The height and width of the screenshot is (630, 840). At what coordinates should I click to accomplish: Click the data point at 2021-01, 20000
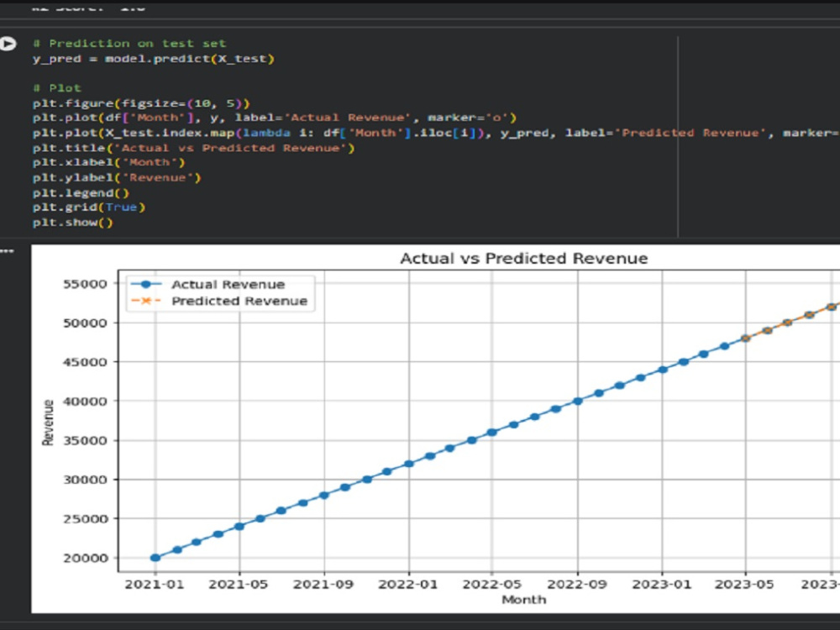tap(155, 558)
